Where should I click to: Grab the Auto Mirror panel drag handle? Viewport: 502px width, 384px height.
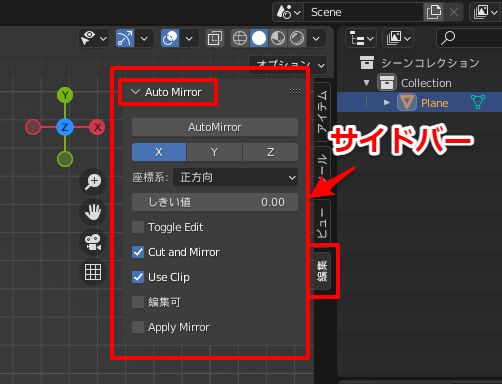pyautogui.click(x=295, y=91)
